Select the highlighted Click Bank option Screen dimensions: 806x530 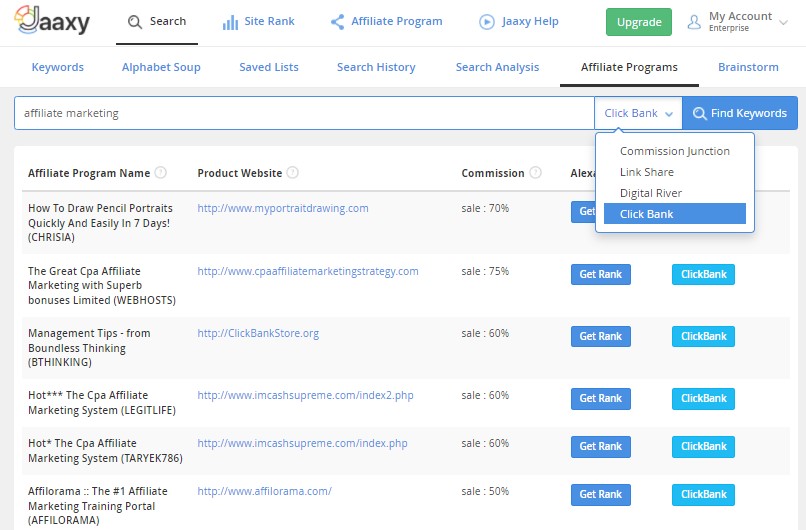pos(674,214)
